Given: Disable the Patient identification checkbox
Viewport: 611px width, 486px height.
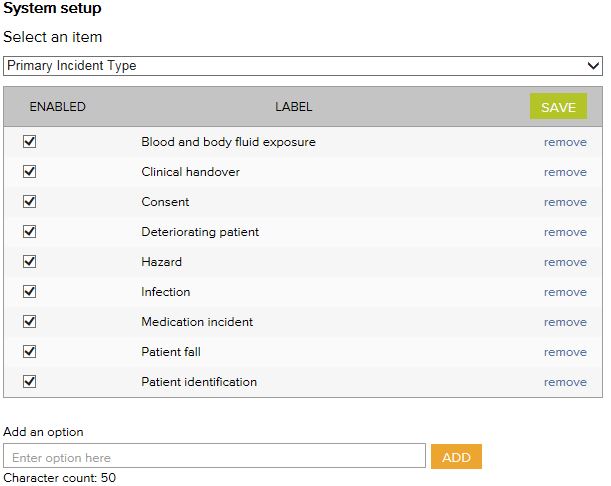Looking at the screenshot, I should pyautogui.click(x=30, y=382).
